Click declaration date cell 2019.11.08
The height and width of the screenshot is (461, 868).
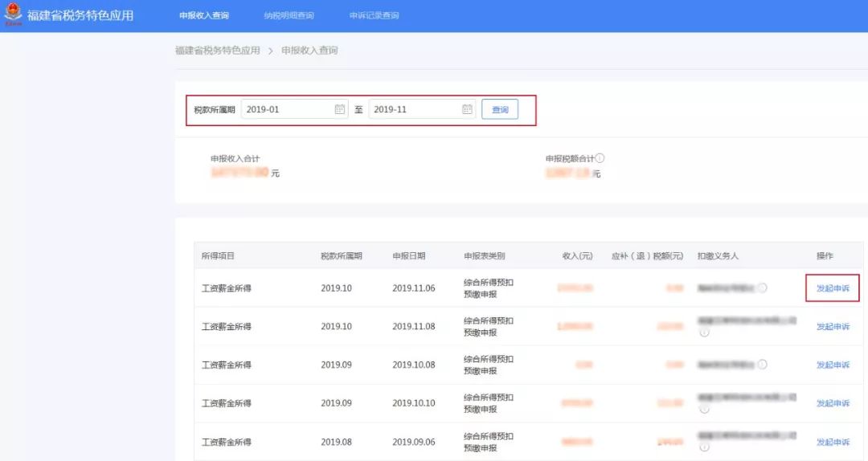coord(414,327)
